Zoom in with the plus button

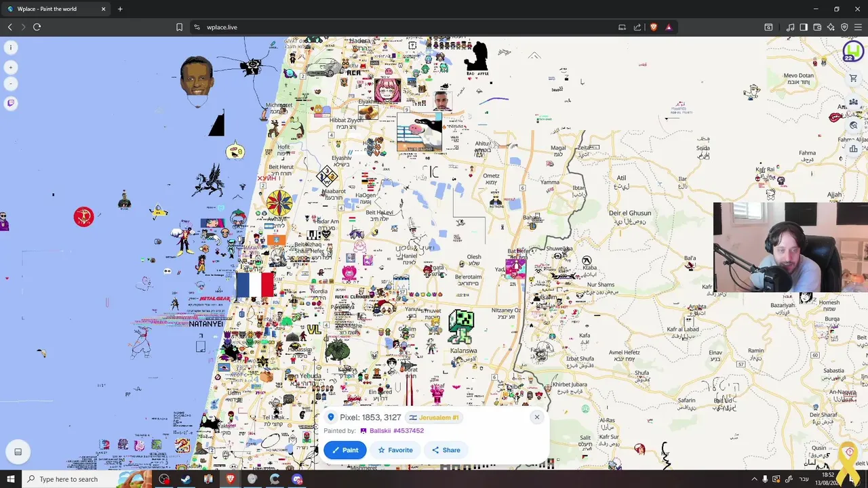[x=11, y=67]
